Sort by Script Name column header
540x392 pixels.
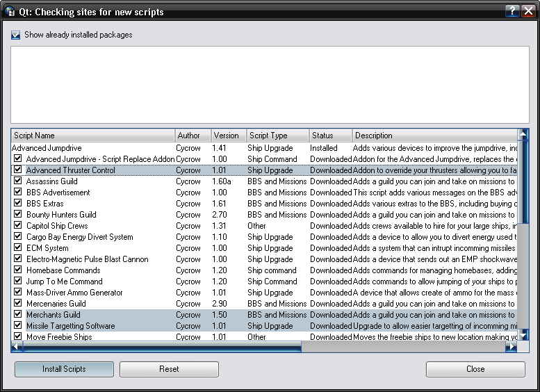pyautogui.click(x=93, y=136)
